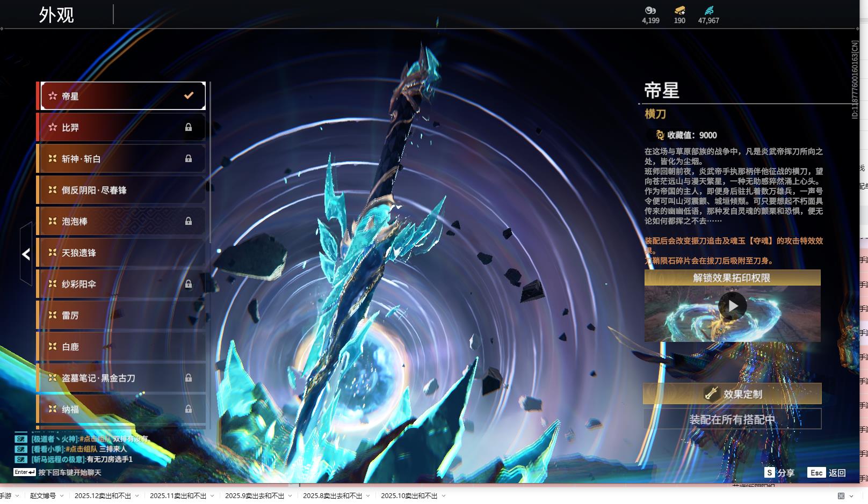Screen dimensions: 868x504
Task: Switch to the 2025.9卖出去和不出 sheet tab
Action: [x=255, y=496]
